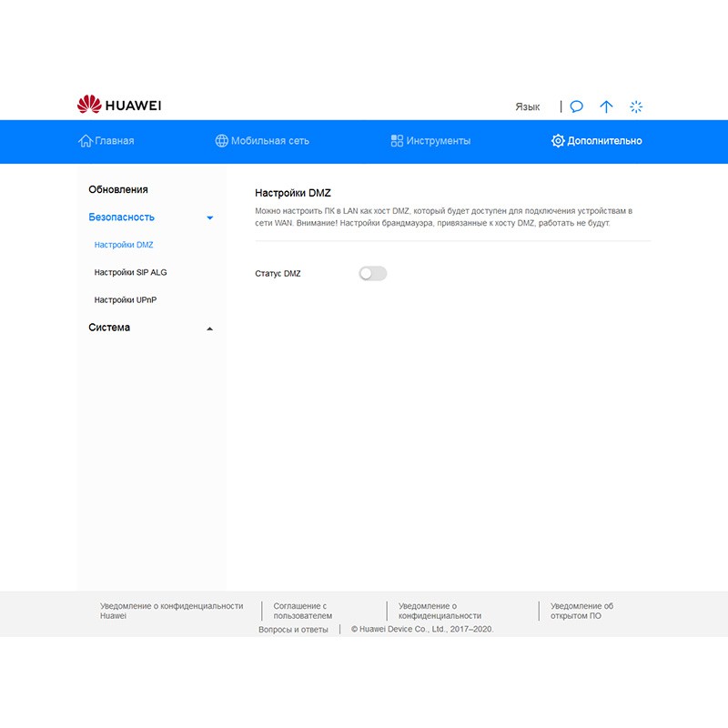The width and height of the screenshot is (728, 728).
Task: Open Уведомление об открытом ПО link
Action: (581, 611)
